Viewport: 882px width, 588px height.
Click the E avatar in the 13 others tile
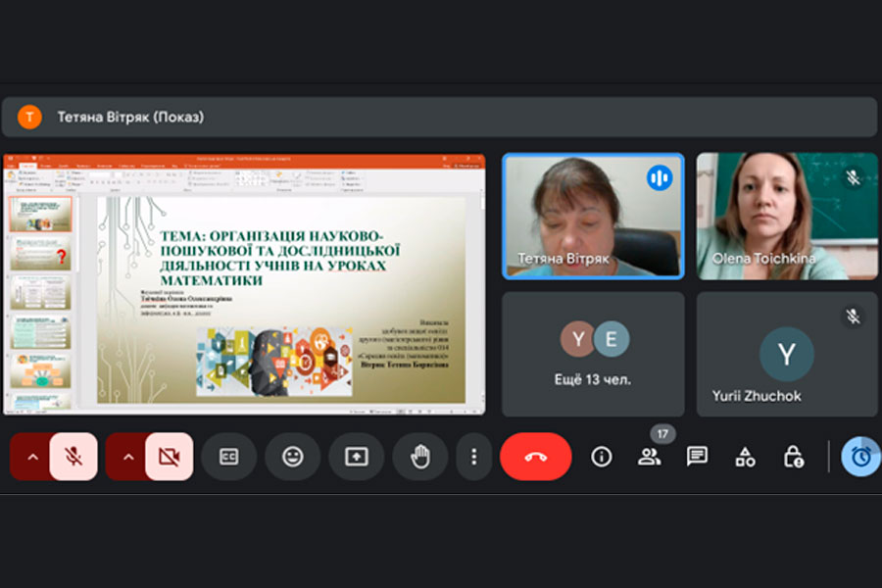pyautogui.click(x=612, y=339)
